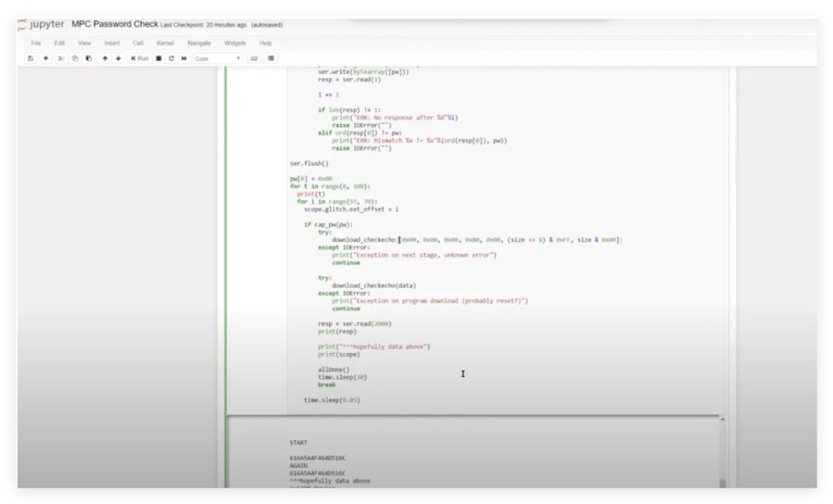This screenshot has width=833, height=504.
Task: Open the command palette keyboard icon
Action: (255, 59)
